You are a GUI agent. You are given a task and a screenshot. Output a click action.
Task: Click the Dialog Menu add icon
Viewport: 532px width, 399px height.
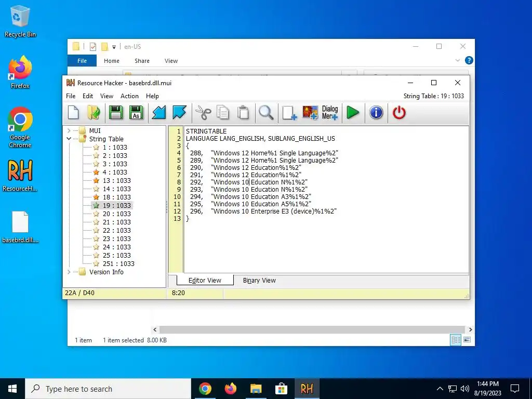point(330,113)
